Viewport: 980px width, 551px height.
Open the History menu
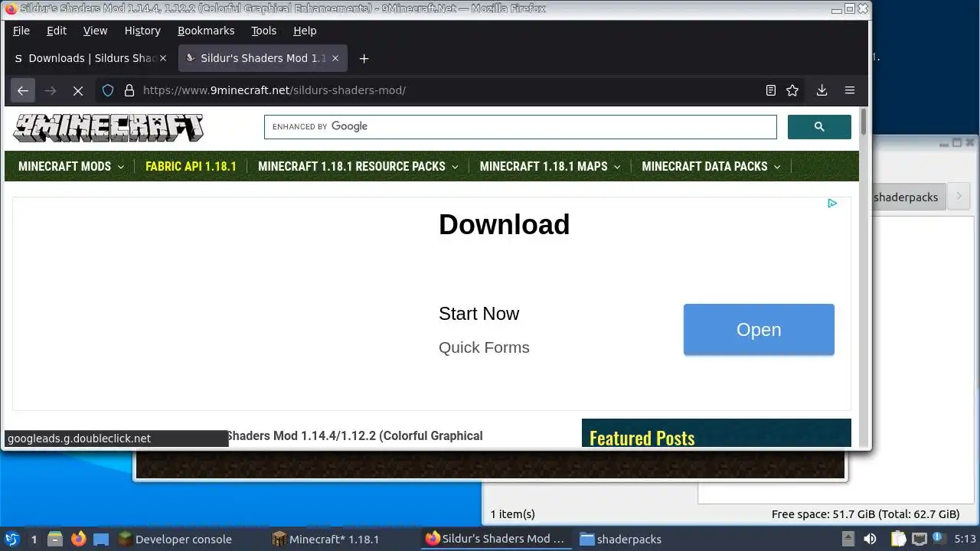click(142, 31)
